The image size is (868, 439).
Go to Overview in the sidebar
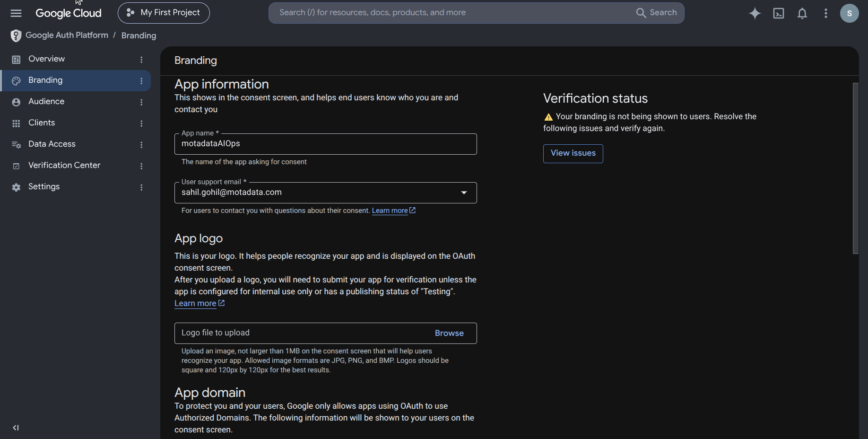[x=46, y=59]
